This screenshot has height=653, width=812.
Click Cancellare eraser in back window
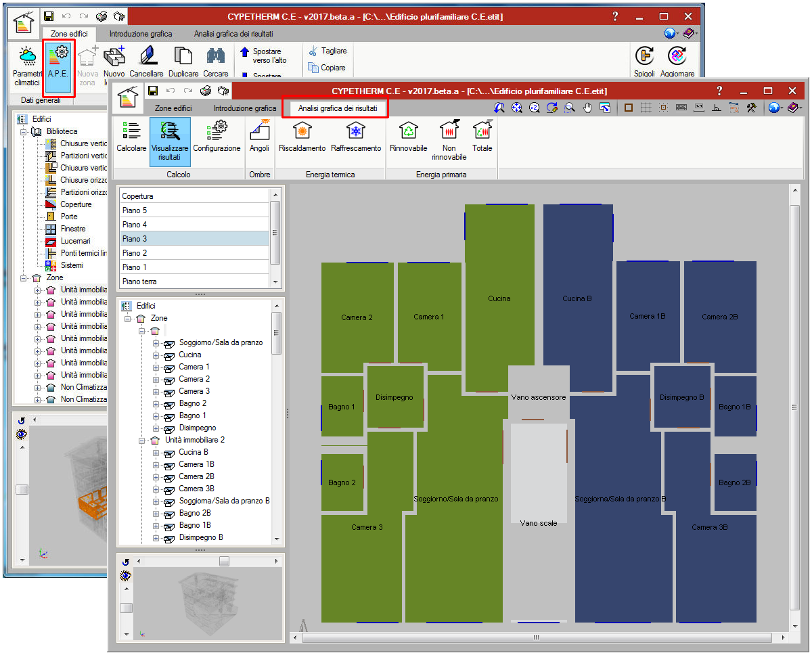(x=147, y=62)
